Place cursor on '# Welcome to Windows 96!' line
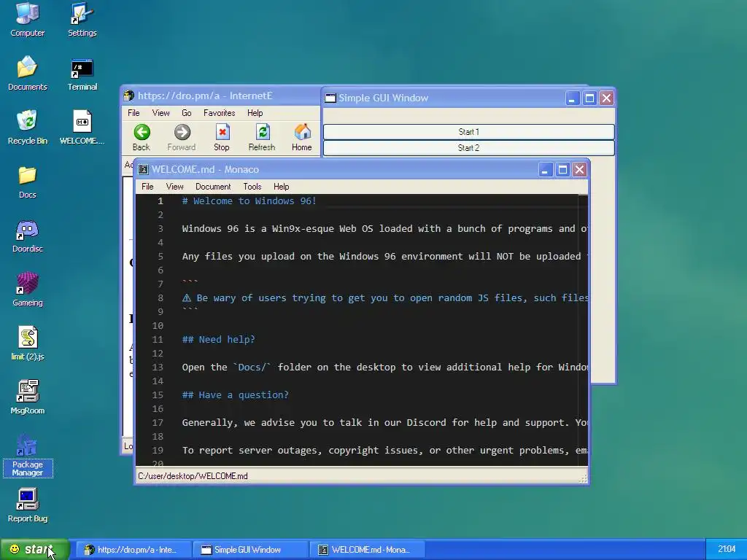 [x=249, y=201]
